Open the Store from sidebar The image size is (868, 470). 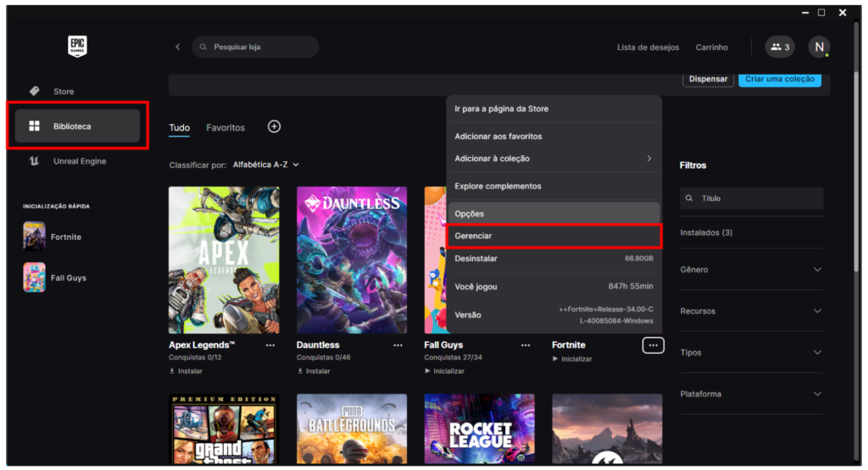(x=63, y=91)
